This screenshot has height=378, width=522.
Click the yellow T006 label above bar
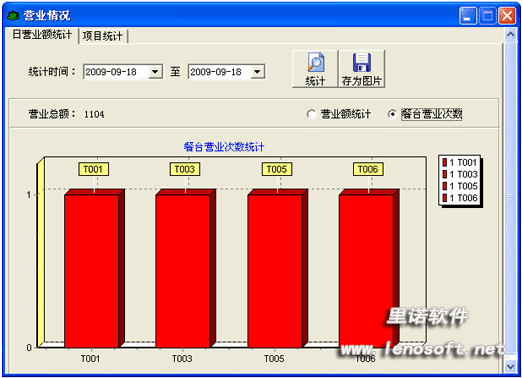tap(368, 169)
